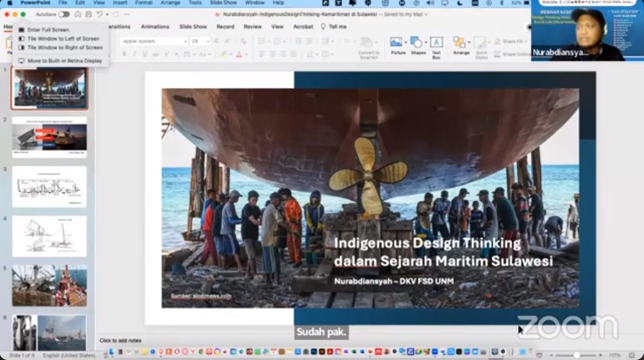The width and height of the screenshot is (644, 360).
Task: Apply Bold formatting
Action: 124,54
